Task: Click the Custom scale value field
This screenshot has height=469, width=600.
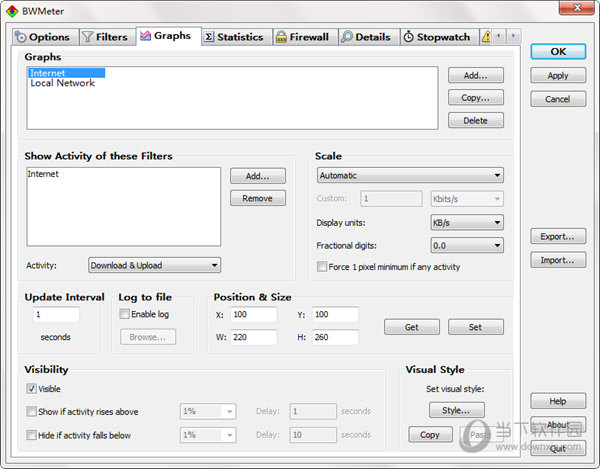Action: 391,199
